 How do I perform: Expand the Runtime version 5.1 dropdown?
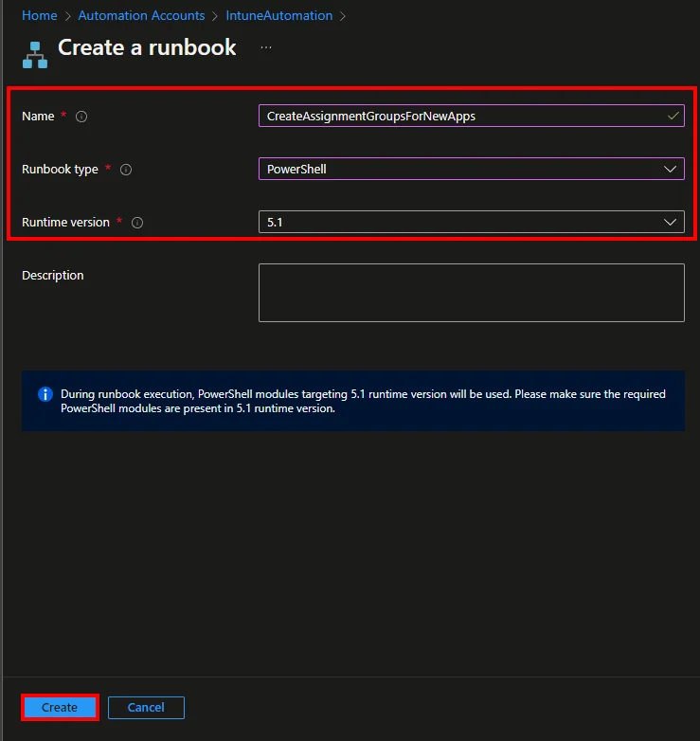(x=472, y=222)
